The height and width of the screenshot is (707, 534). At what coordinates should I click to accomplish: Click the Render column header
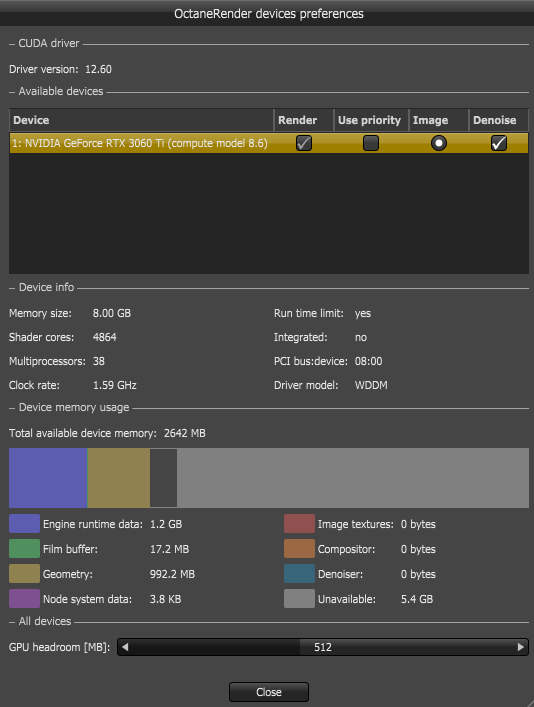coord(304,120)
